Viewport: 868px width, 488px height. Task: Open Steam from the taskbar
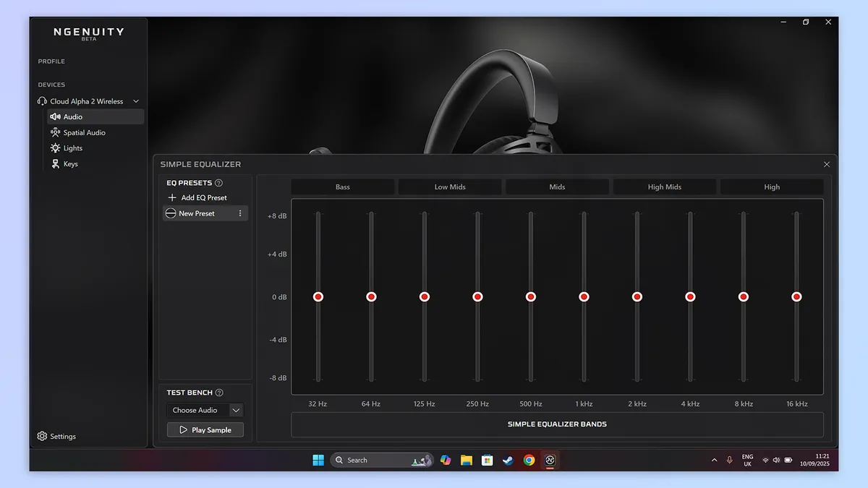click(508, 460)
